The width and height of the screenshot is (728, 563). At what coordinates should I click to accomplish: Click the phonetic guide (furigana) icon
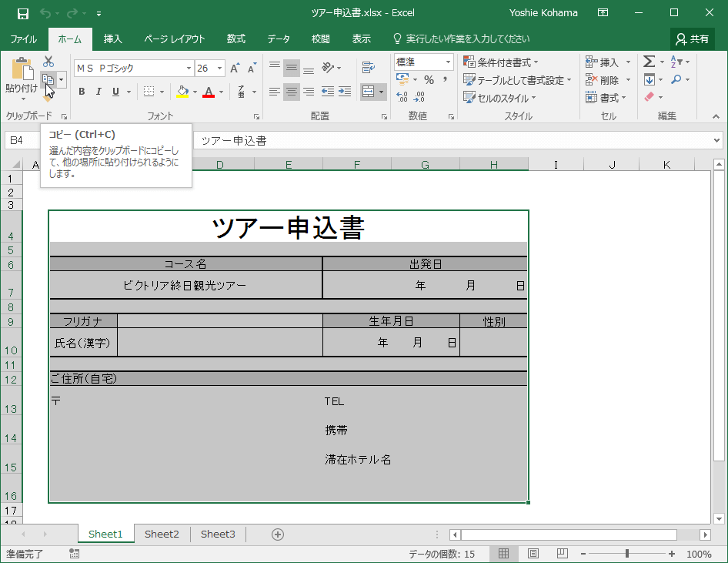coord(242,92)
